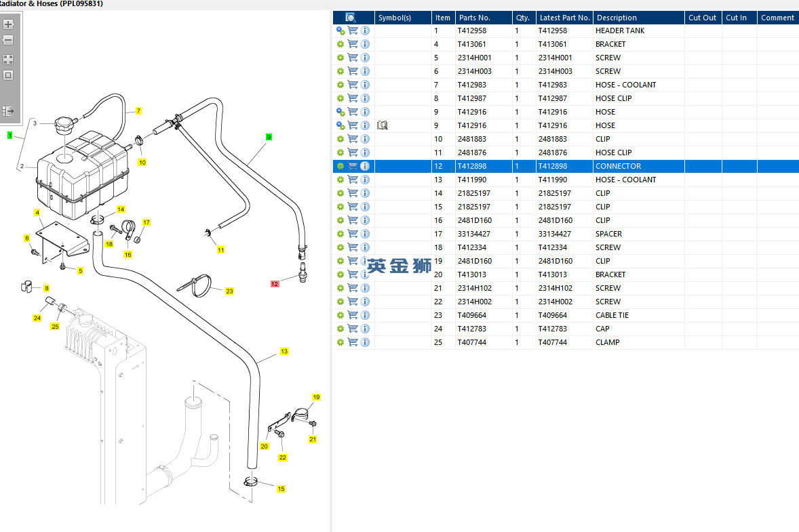Add HEADER TANK T412958 to cart

point(353,30)
